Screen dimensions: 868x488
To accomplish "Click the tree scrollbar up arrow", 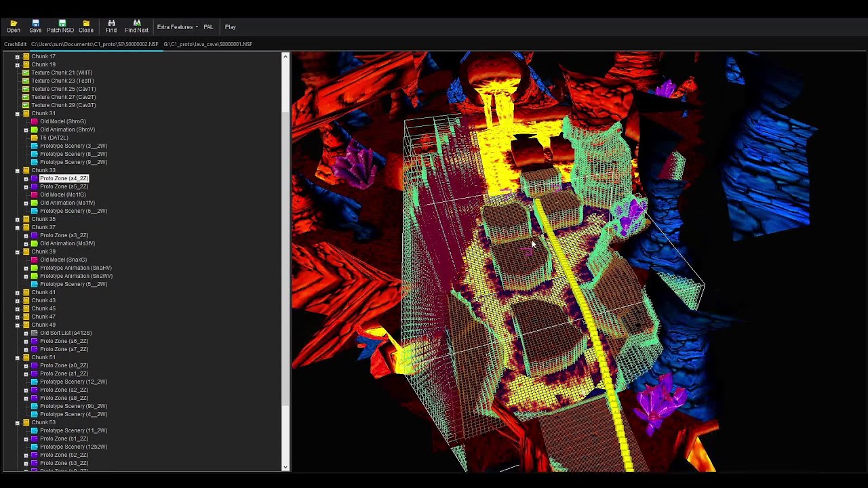I will (285, 56).
